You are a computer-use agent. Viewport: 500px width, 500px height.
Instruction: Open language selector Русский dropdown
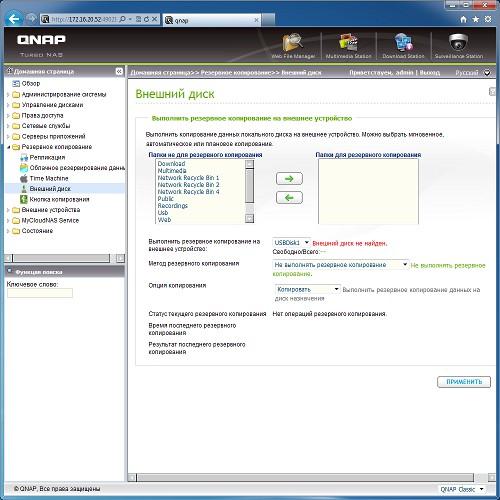(473, 72)
